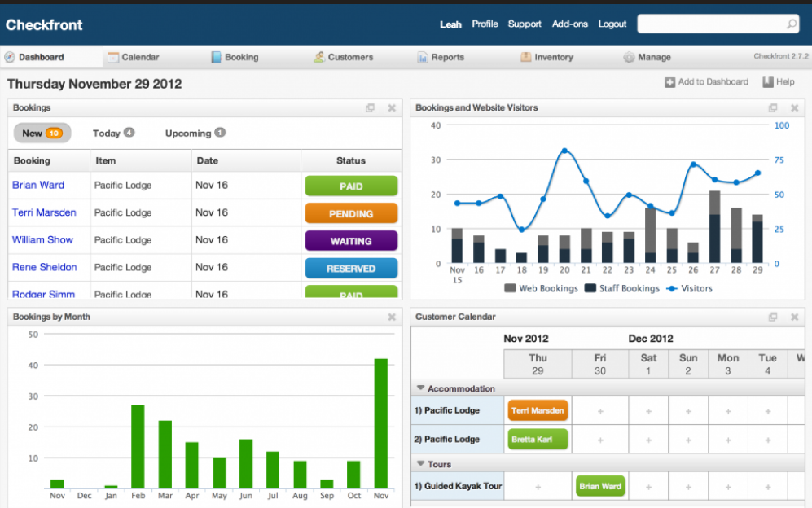The width and height of the screenshot is (812, 508).
Task: Open the Dashboard tab
Action: click(51, 57)
